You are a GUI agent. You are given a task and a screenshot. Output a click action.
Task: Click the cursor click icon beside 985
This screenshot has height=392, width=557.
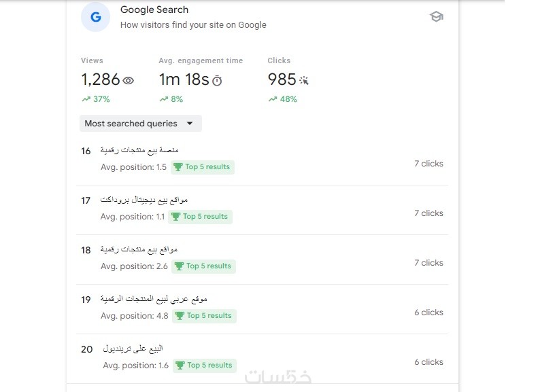coord(303,80)
